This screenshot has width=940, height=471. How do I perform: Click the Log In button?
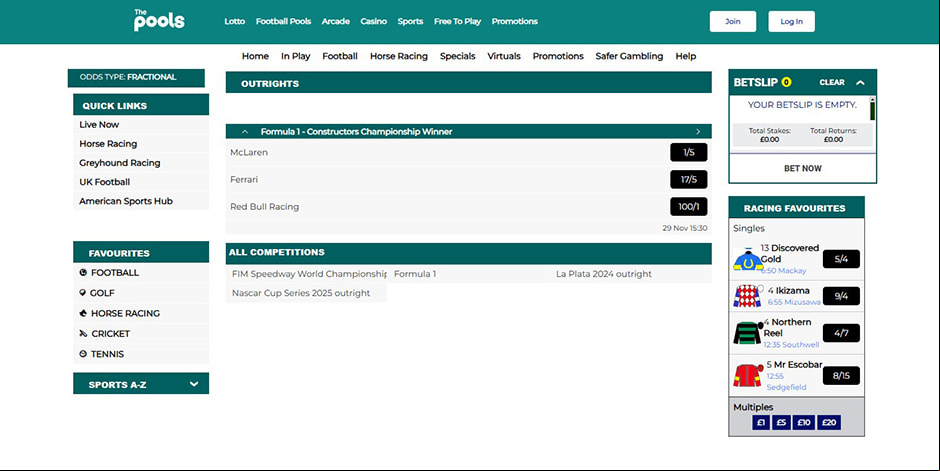click(x=791, y=21)
